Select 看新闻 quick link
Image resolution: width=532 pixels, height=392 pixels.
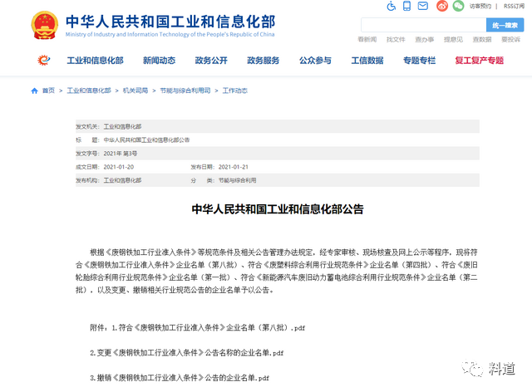tap(367, 40)
